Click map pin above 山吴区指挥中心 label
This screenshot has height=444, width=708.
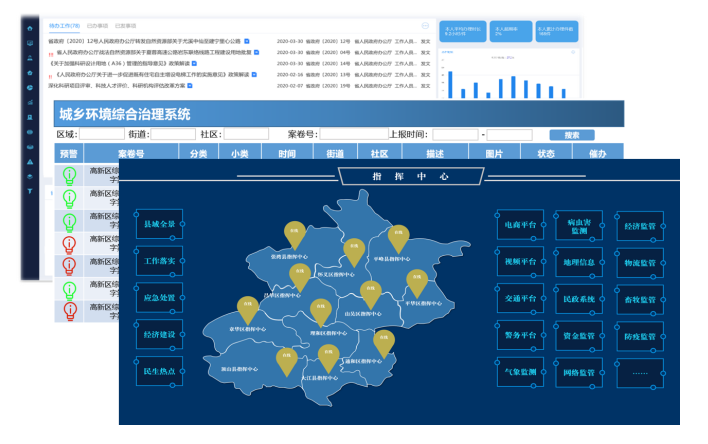pyautogui.click(x=371, y=294)
